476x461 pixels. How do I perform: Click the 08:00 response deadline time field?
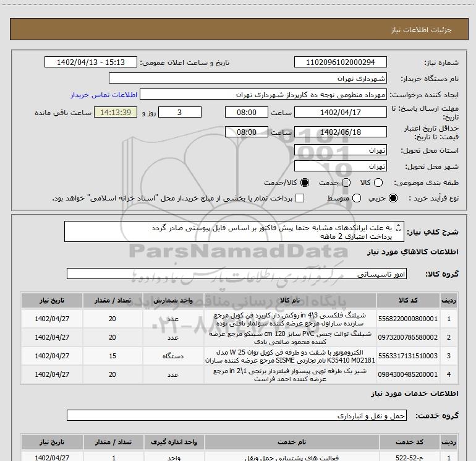click(x=247, y=112)
